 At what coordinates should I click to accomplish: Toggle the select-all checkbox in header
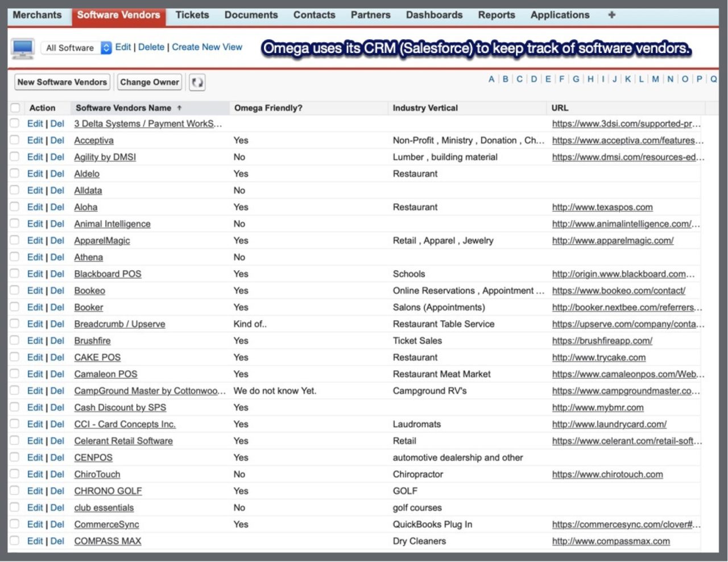tap(15, 108)
